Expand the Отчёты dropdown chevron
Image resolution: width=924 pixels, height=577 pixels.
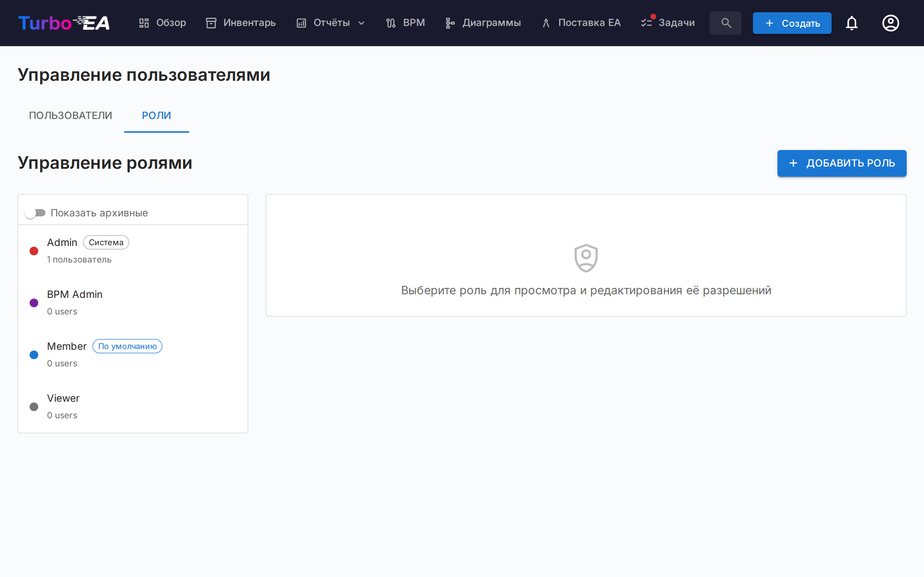(361, 23)
